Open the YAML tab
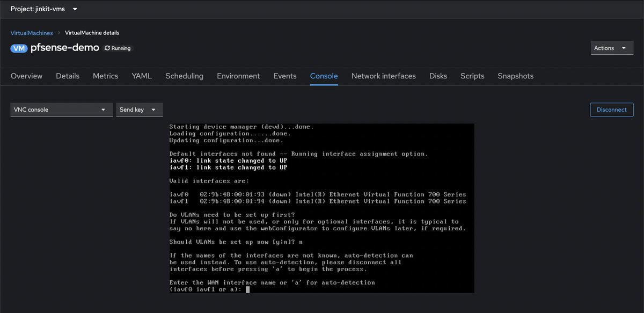The image size is (644, 313). coord(142,76)
